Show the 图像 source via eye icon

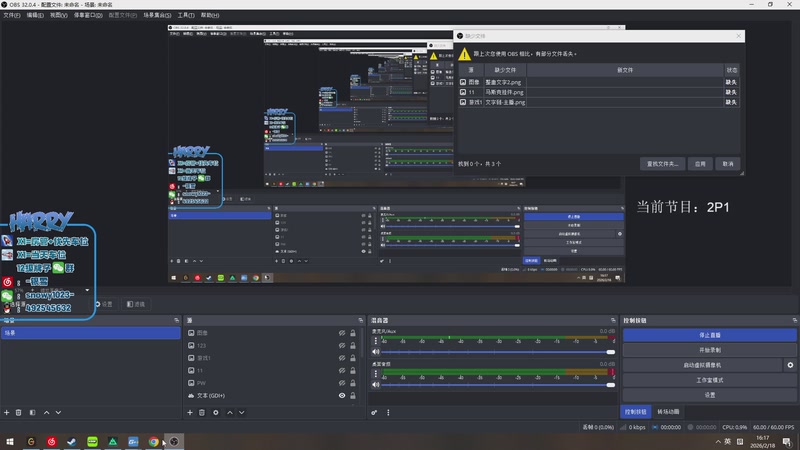342,333
